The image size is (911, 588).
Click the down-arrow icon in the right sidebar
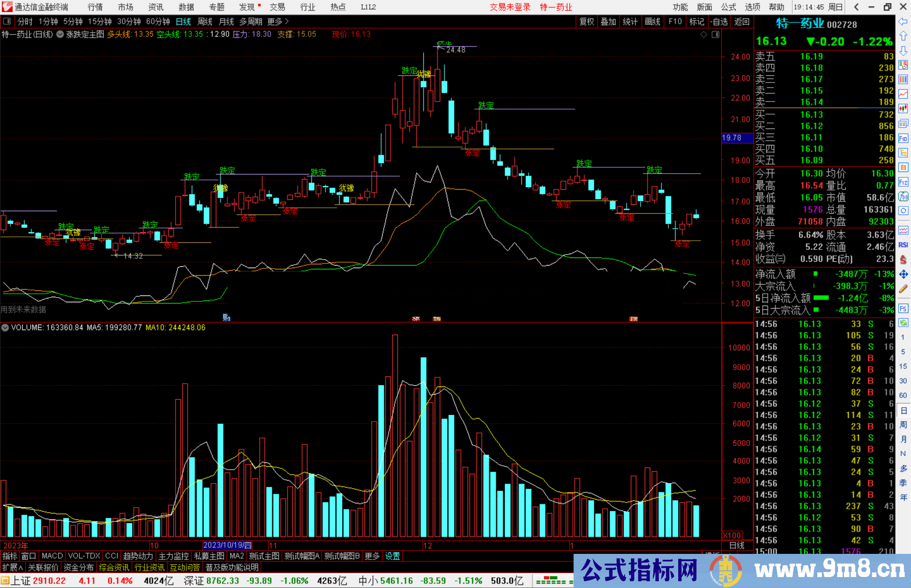(x=903, y=51)
